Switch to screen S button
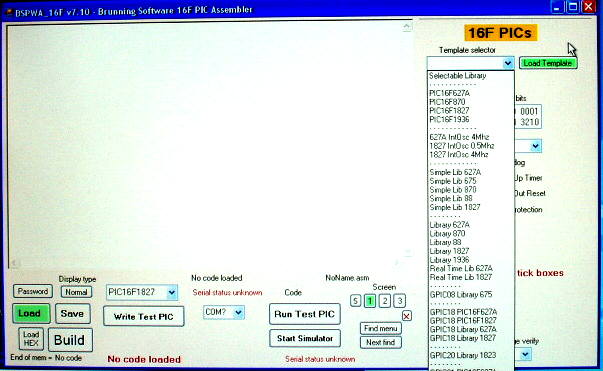This screenshot has width=603, height=371. click(355, 301)
